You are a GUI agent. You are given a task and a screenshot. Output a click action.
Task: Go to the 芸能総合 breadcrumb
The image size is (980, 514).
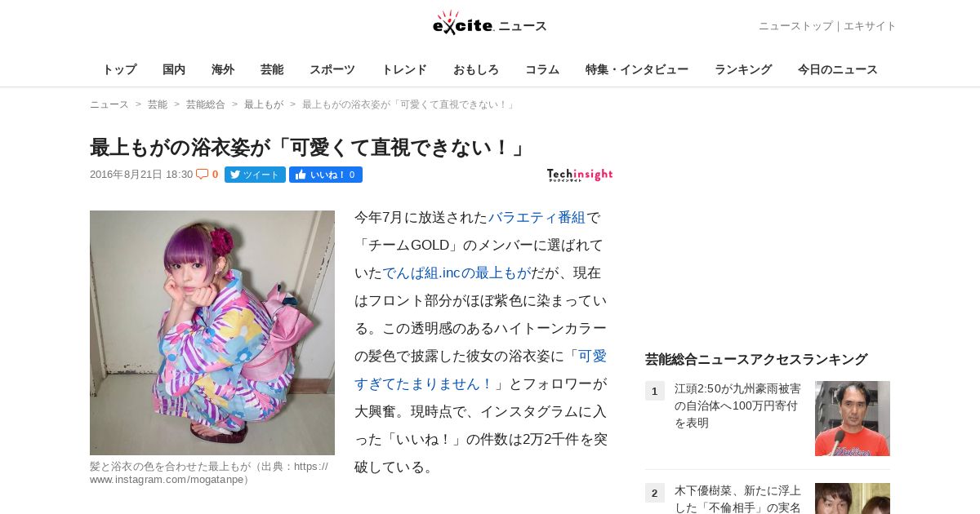click(206, 104)
